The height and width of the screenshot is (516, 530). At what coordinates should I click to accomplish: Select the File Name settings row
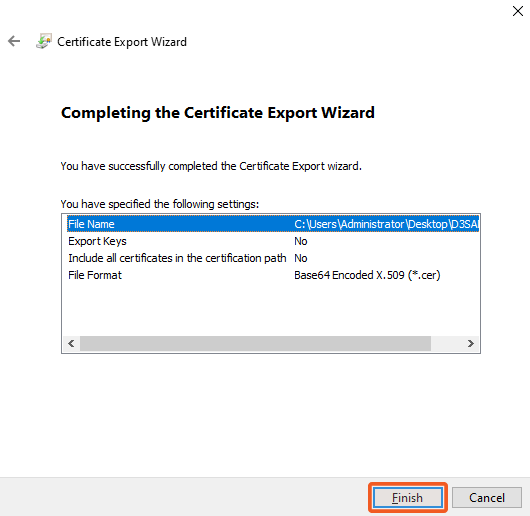tap(273, 224)
